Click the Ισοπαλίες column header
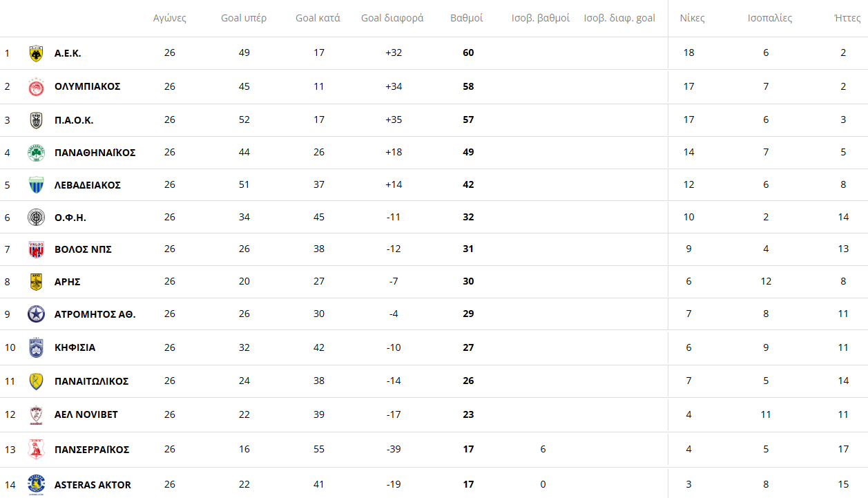This screenshot has height=498, width=868. (770, 18)
